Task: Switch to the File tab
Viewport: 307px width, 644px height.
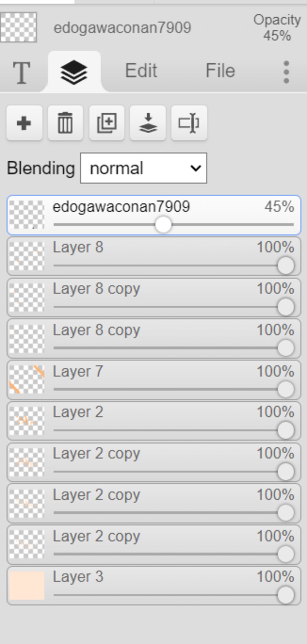Action: (x=220, y=71)
